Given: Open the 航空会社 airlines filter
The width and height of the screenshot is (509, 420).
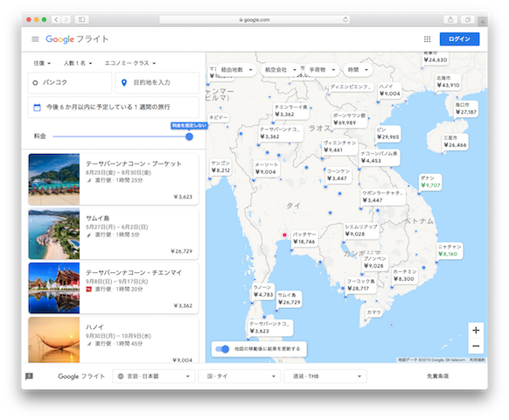Looking at the screenshot, I should tap(281, 69).
